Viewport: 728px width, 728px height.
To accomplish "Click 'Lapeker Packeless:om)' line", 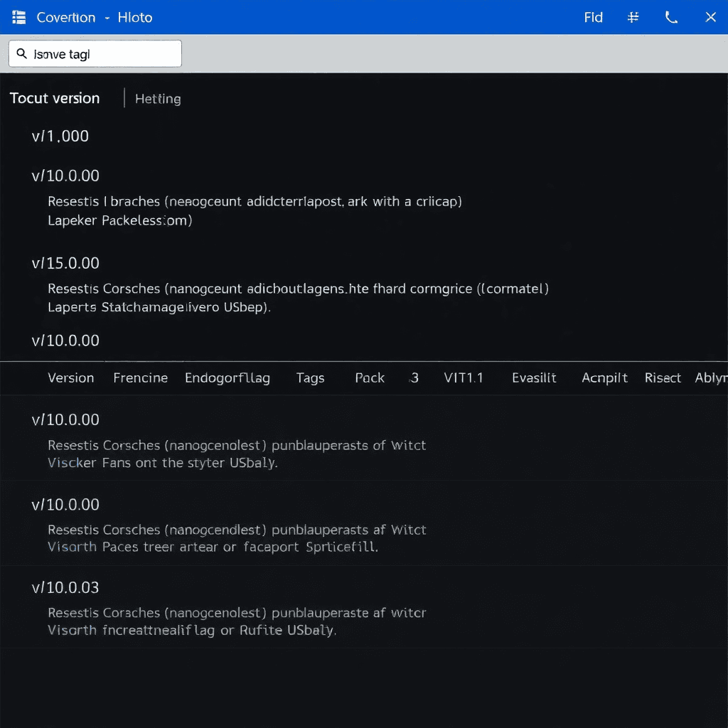I will pos(119,220).
